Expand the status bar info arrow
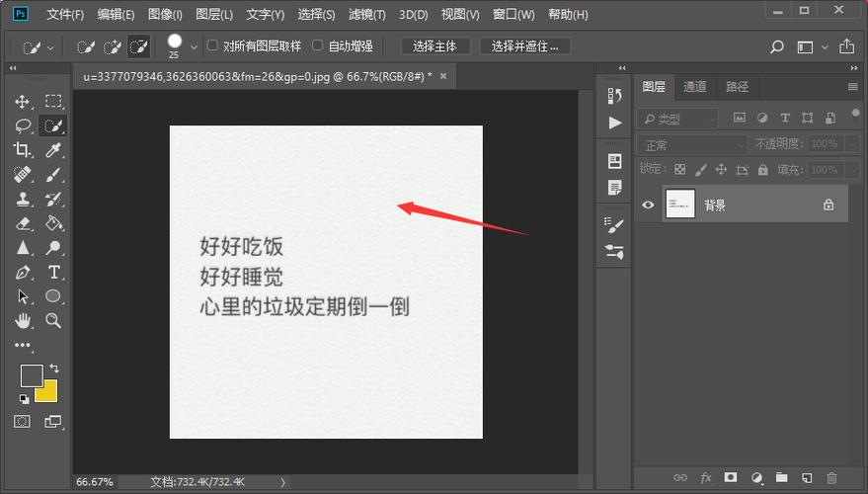This screenshot has height=494, width=868. click(x=282, y=482)
